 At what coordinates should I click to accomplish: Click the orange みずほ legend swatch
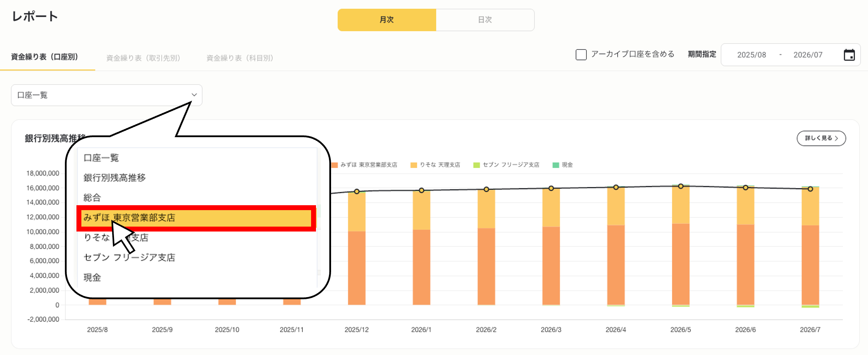(335, 165)
